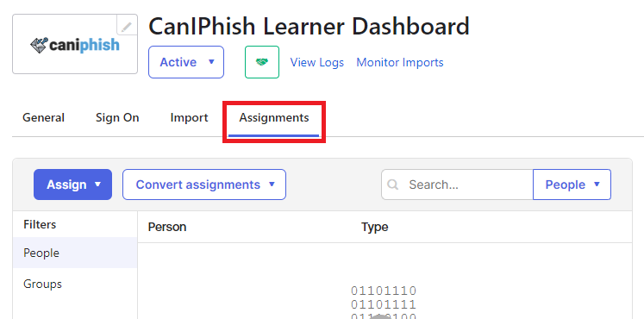Select the Groups filter

pos(75,285)
